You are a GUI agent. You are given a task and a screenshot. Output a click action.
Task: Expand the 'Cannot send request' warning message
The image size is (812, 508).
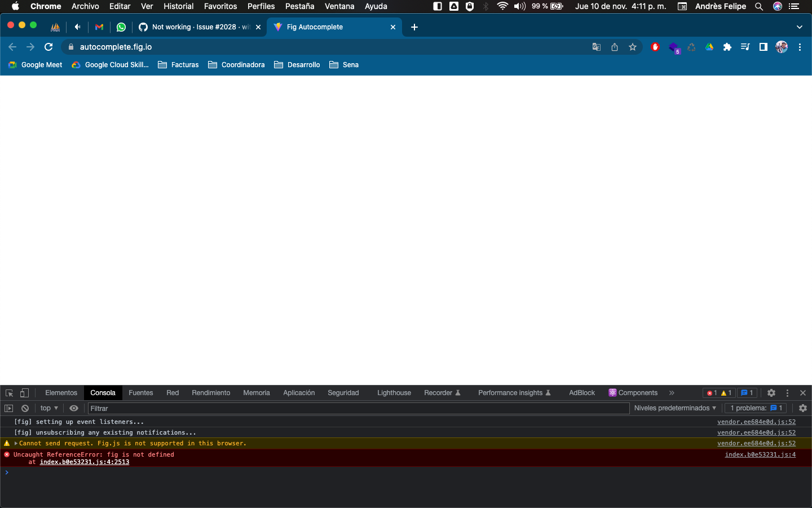pyautogui.click(x=15, y=444)
